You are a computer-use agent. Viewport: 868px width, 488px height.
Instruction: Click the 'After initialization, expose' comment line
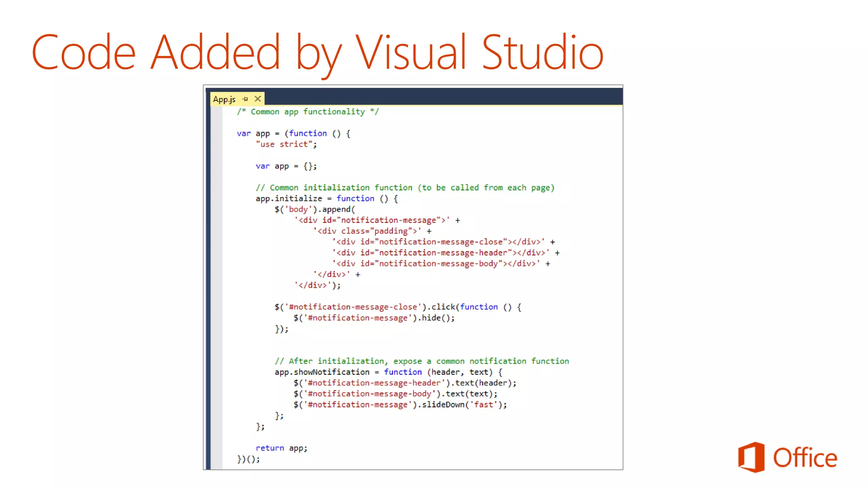point(422,361)
